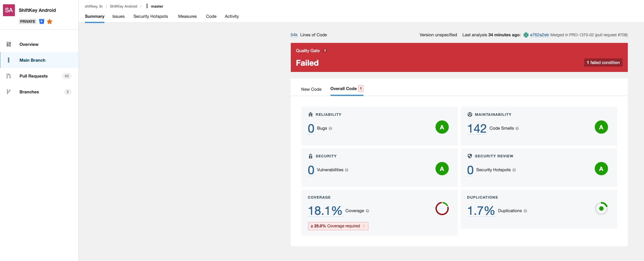Click the Main Branch icon in sidebar

[9, 60]
